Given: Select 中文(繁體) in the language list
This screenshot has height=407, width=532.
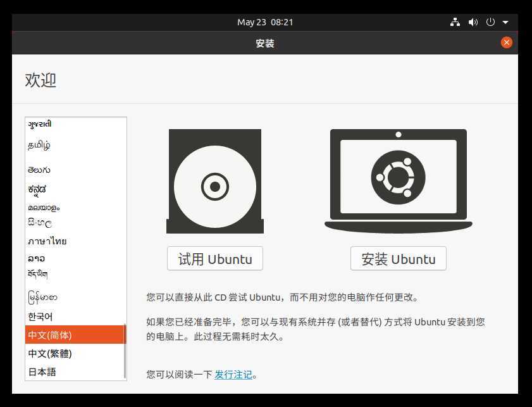Looking at the screenshot, I should (75, 353).
